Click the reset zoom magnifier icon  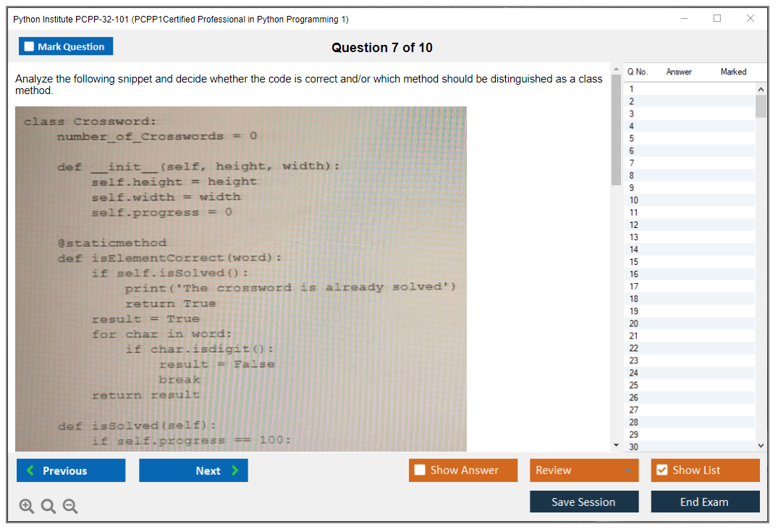click(48, 507)
